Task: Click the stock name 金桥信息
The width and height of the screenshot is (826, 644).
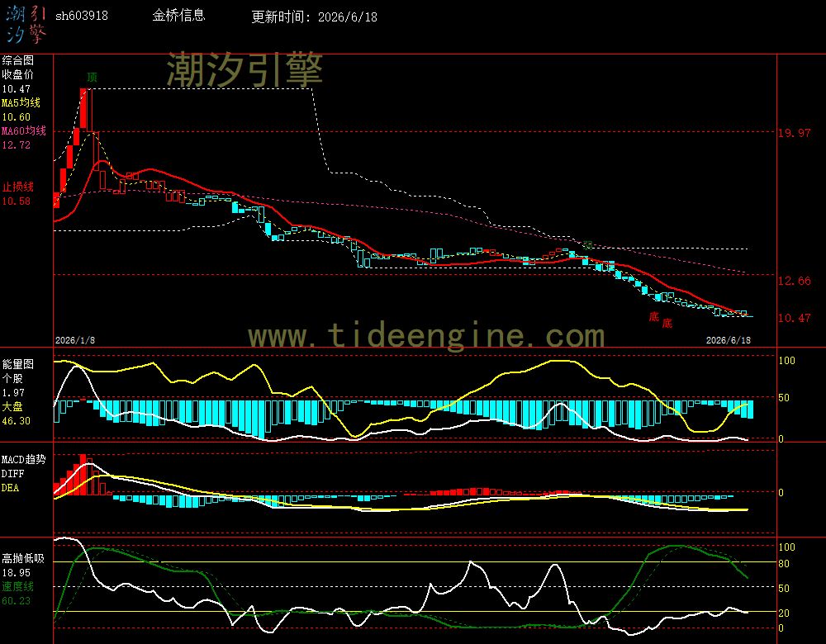Action: click(x=178, y=15)
